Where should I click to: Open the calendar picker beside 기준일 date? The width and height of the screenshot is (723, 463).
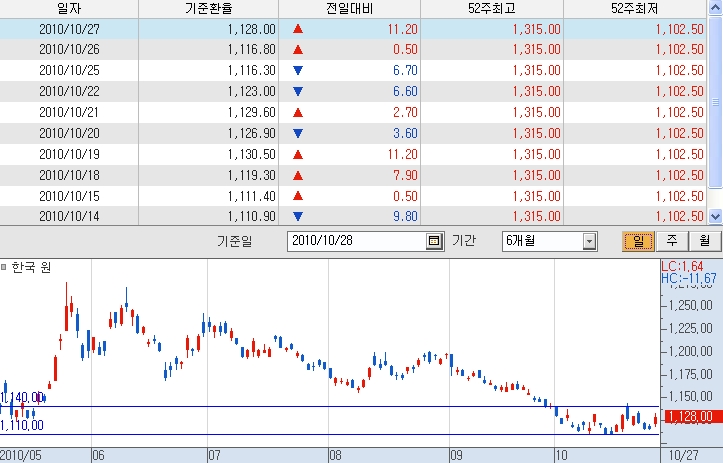[434, 241]
